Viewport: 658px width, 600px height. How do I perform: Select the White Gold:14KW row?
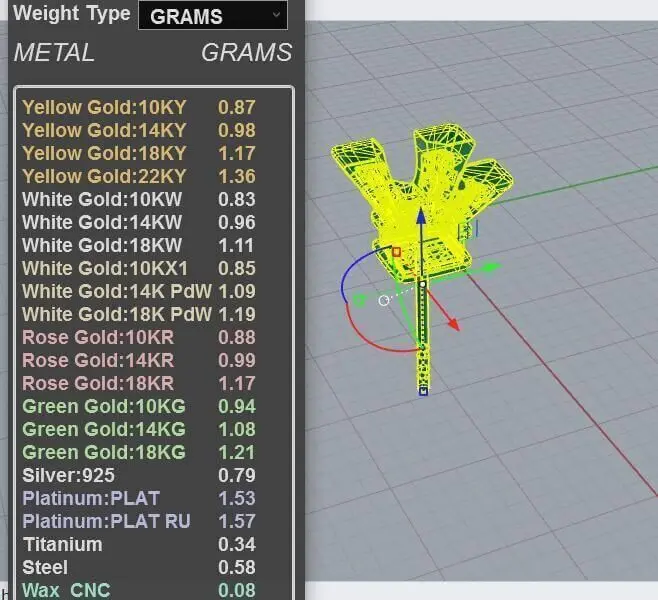tap(139, 222)
